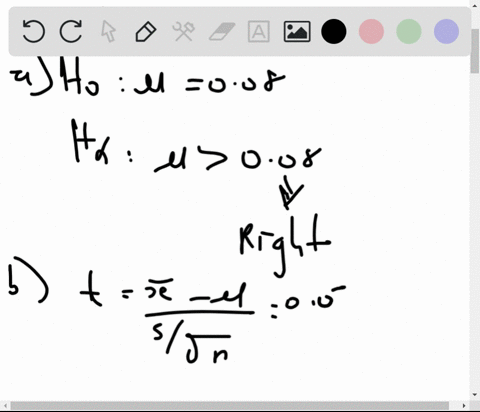Insert an image with picture icon

point(297,31)
